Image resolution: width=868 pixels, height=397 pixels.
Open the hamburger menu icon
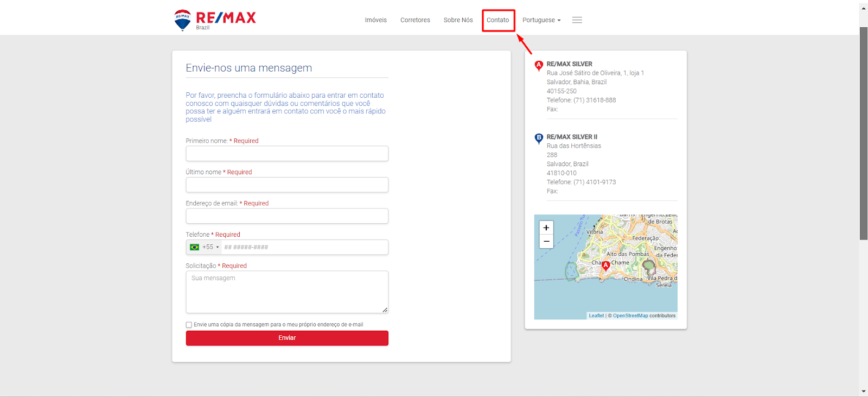[x=577, y=20]
